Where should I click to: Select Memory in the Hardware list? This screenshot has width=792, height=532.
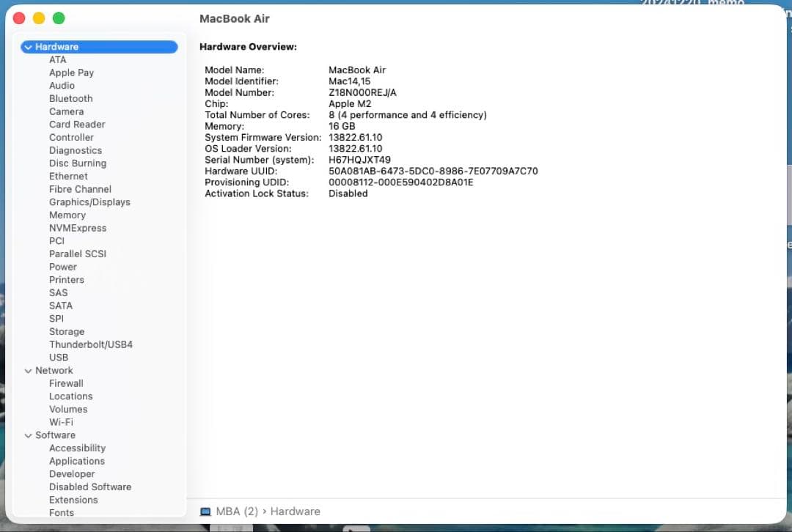67,215
